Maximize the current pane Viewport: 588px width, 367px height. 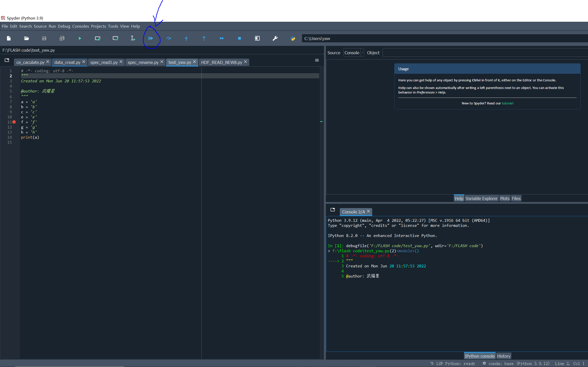coord(257,38)
